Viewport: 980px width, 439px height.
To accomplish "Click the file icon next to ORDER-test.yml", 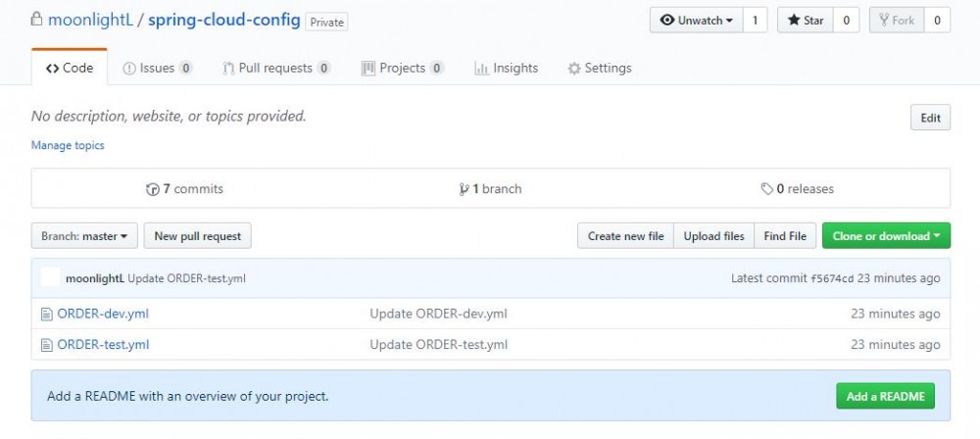I will click(x=46, y=344).
